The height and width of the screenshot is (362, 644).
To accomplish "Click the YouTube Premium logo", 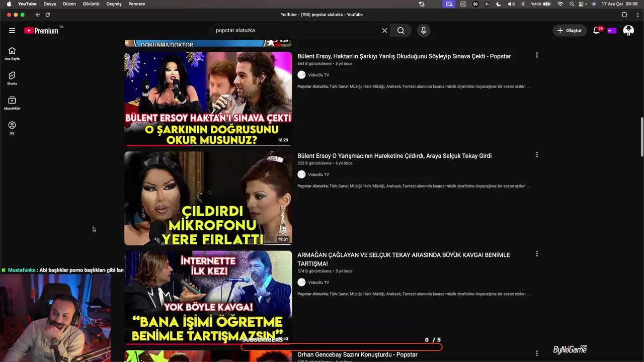I will tap(41, 31).
